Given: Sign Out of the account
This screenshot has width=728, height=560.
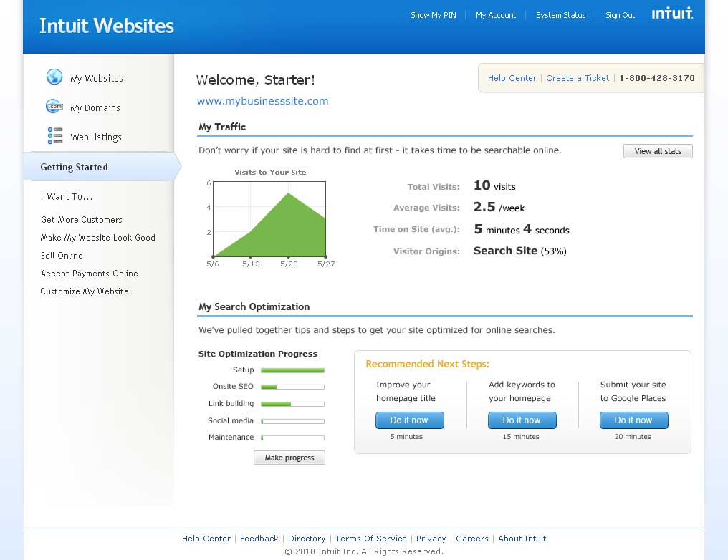Looking at the screenshot, I should tap(620, 15).
